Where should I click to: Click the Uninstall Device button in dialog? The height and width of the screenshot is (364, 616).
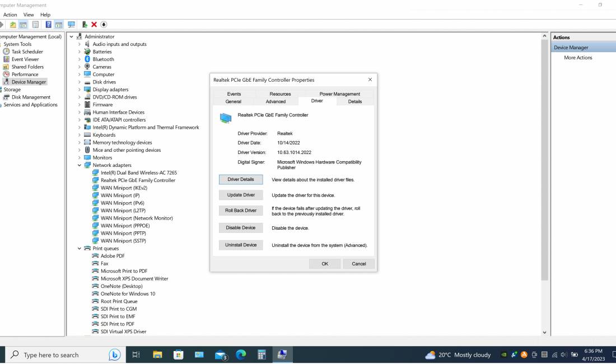click(241, 245)
